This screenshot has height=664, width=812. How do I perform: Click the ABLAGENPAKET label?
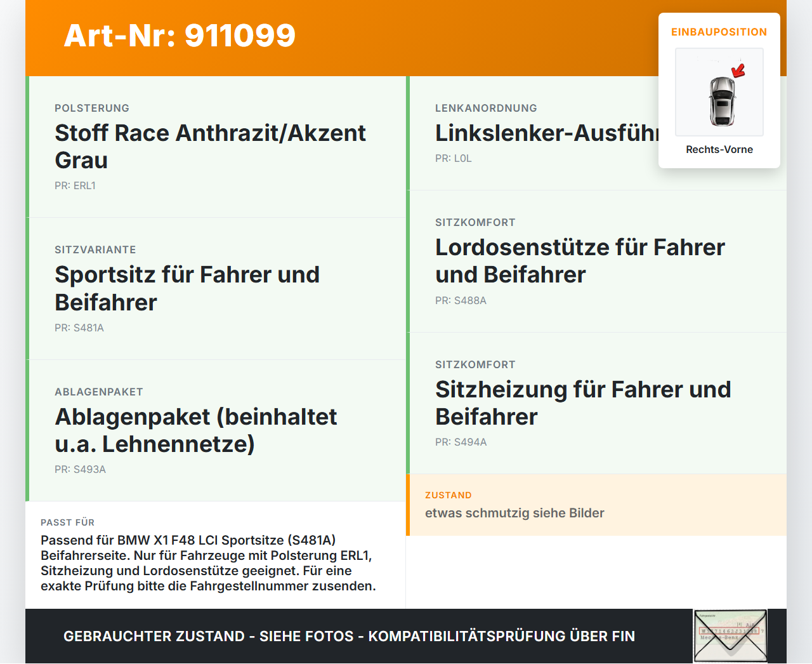pyautogui.click(x=99, y=392)
